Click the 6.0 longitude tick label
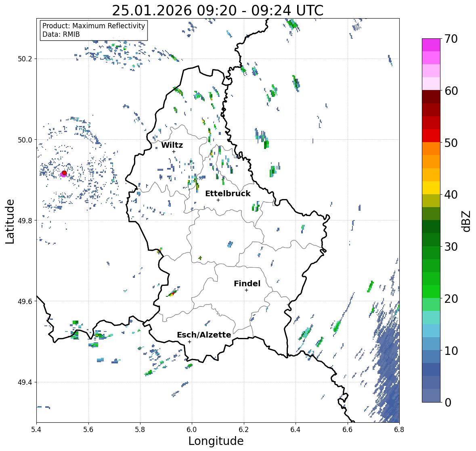Screen dimensions: 476x451 (x=192, y=430)
